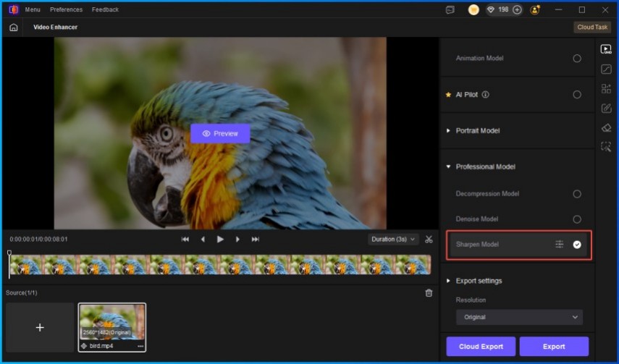
Task: Open the user account avatar icon
Action: click(x=535, y=10)
